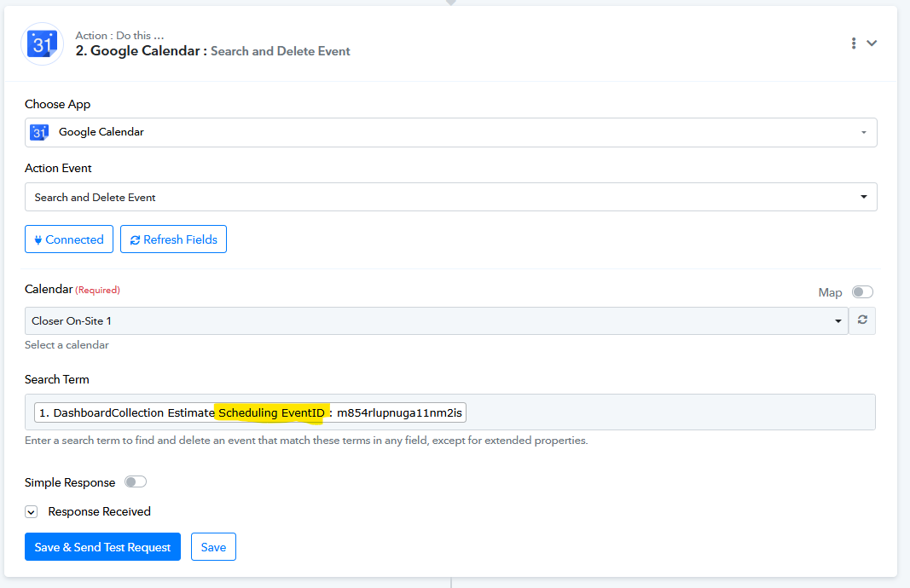
Task: Expand the Response Received section
Action: tap(32, 511)
